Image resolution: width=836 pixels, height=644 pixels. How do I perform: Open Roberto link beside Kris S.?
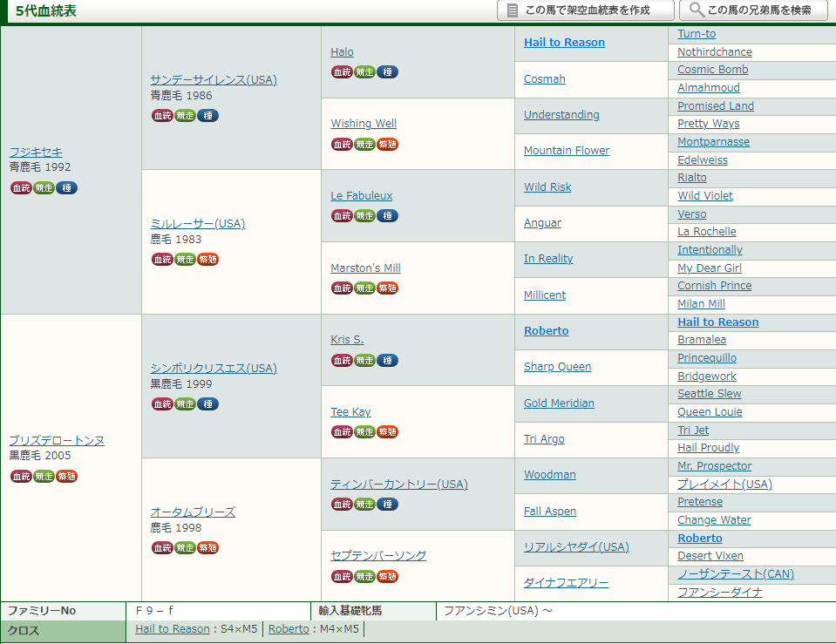[547, 331]
